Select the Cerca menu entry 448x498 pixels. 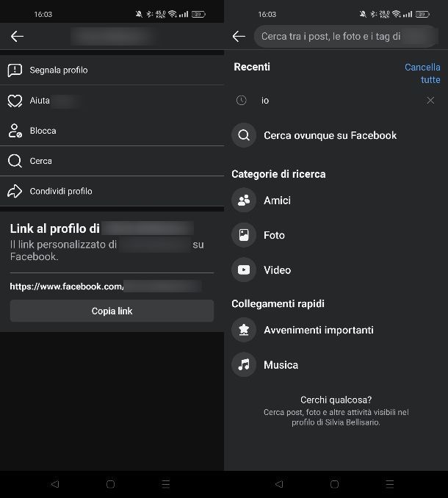point(41,161)
